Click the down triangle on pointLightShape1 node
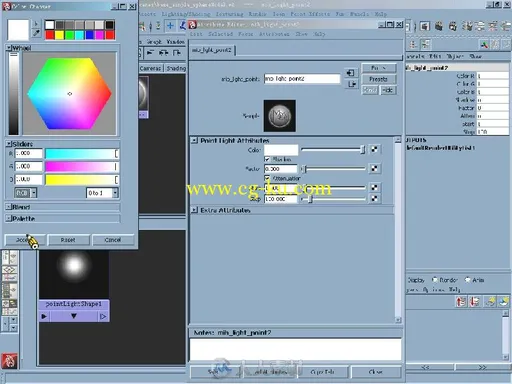This screenshot has width=512, height=384. pyautogui.click(x=74, y=316)
